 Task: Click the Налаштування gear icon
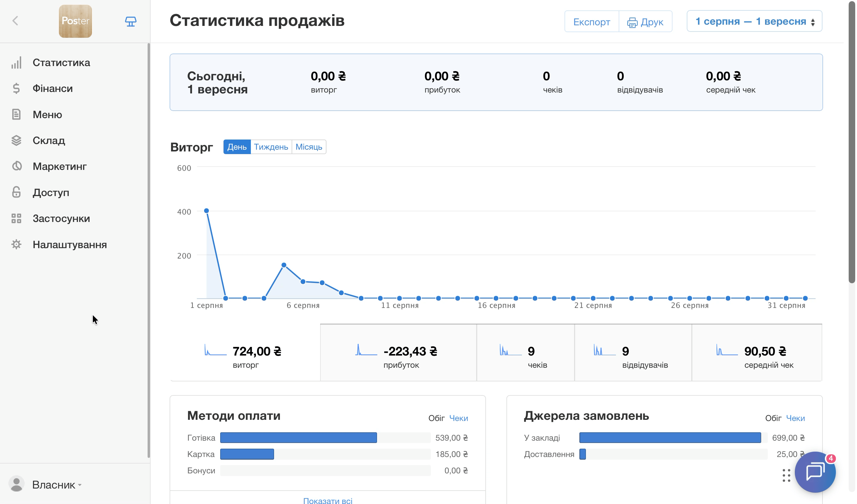tap(16, 244)
